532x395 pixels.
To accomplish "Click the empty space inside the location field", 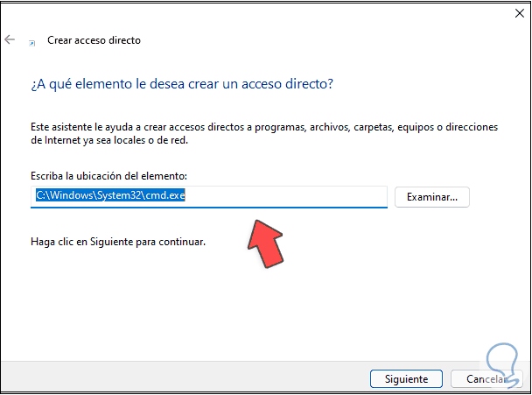I will pos(297,196).
